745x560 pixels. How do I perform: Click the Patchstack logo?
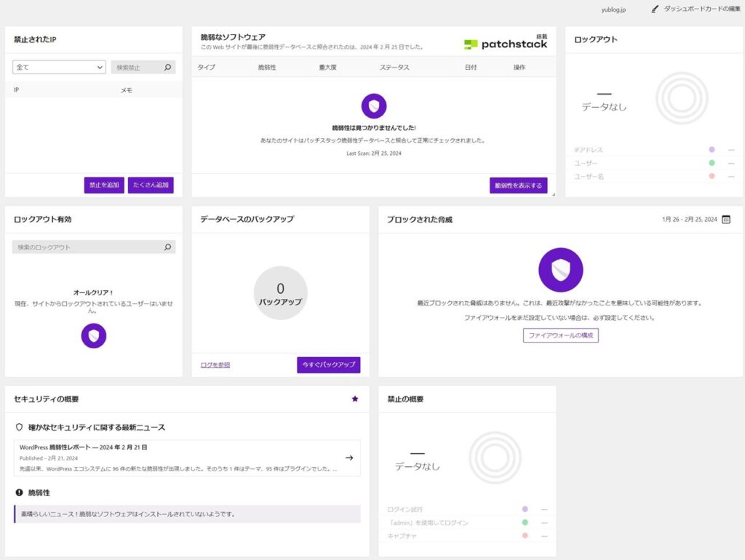point(505,44)
